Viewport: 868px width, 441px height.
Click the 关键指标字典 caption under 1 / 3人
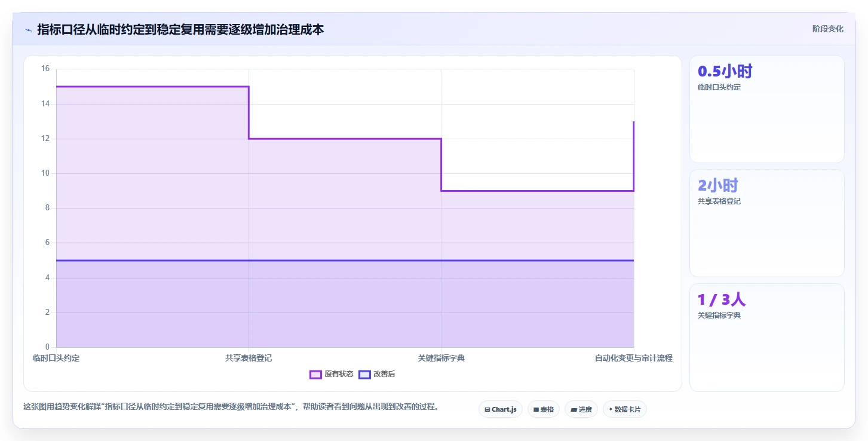[x=719, y=316]
